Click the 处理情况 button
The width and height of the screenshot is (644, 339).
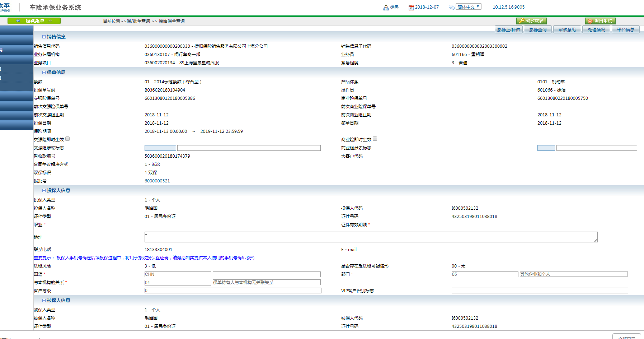[x=596, y=29]
